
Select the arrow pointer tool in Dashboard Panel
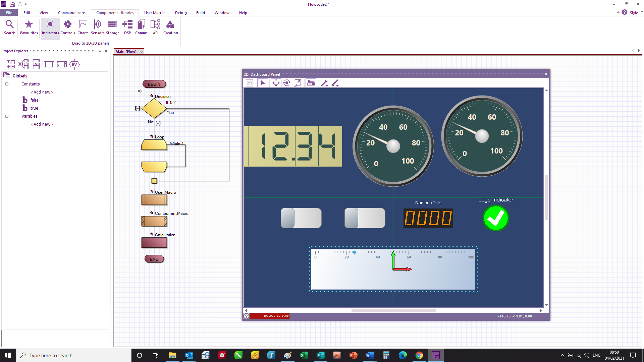(263, 83)
